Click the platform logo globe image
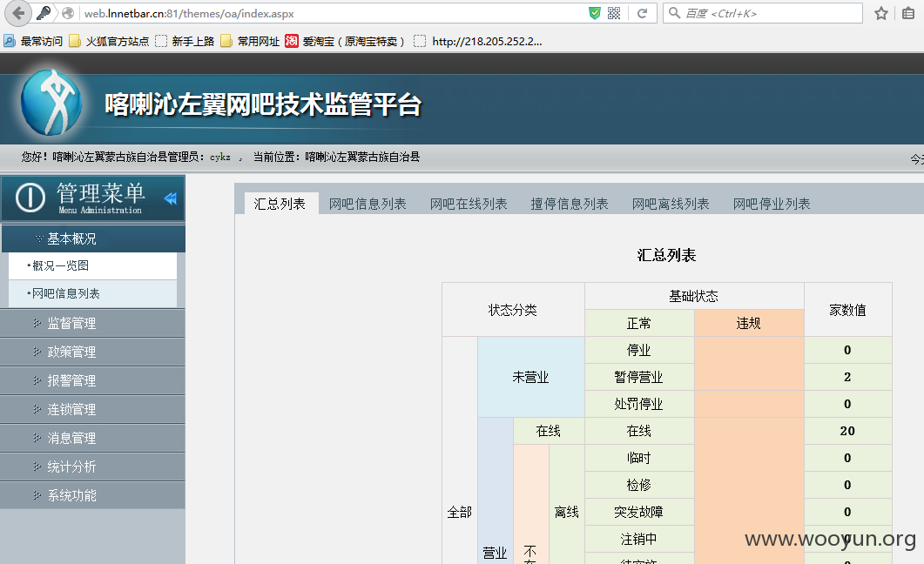924x564 pixels. pos(51,103)
